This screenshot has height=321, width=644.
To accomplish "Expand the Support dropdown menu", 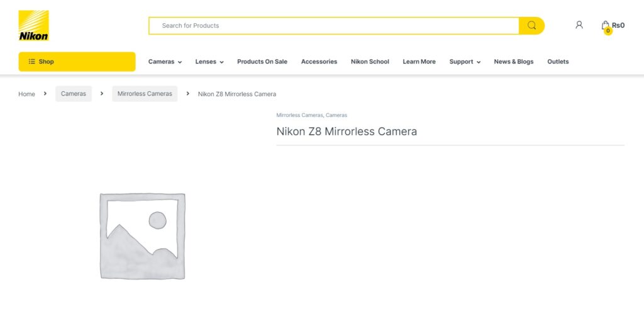I will [x=465, y=62].
